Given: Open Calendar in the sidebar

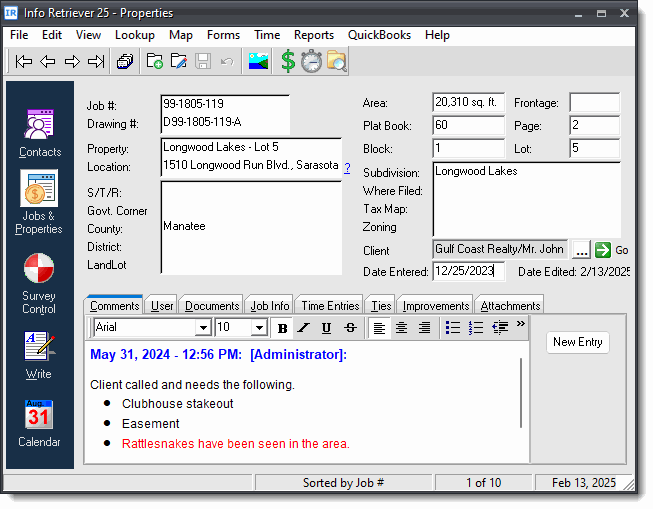Looking at the screenshot, I should (39, 423).
